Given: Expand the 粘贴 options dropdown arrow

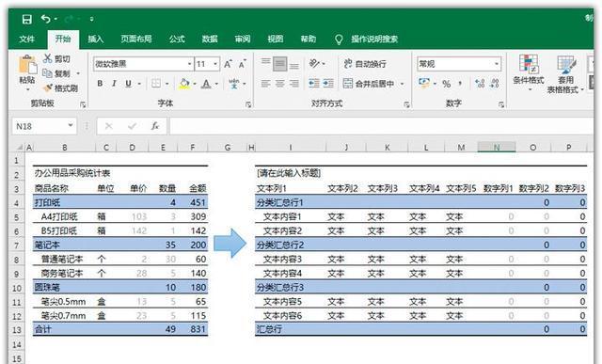Looking at the screenshot, I should [27, 90].
